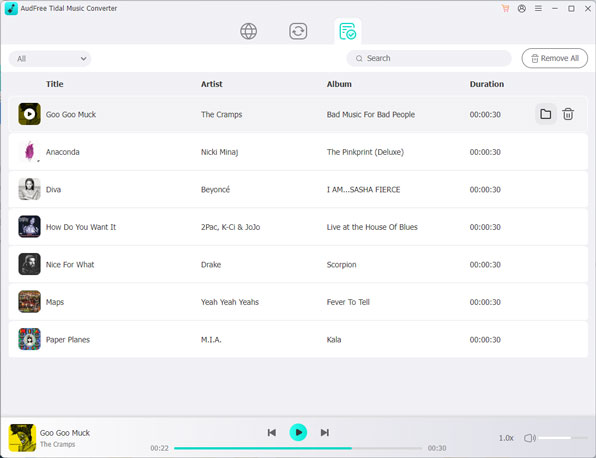Click the AudFree app logo icon

(x=11, y=8)
